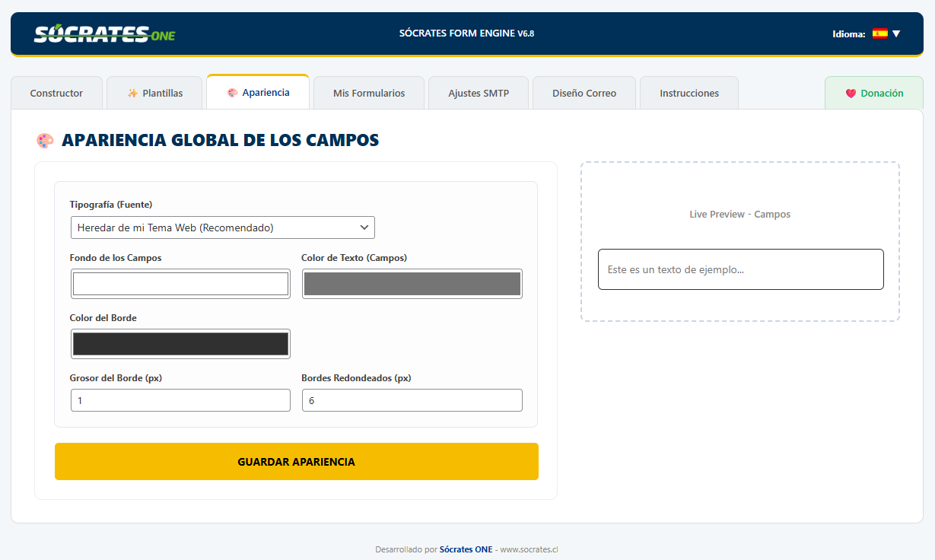935x560 pixels.
Task: Click the heart icon on Donación tab
Action: [851, 94]
